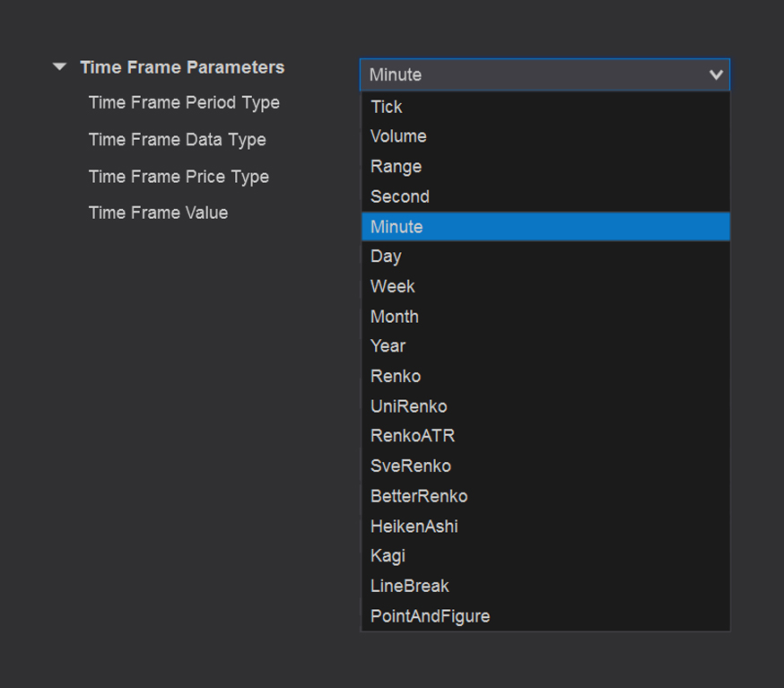Collapse the Time Frame Parameters section
Image resolution: width=784 pixels, height=688 pixels.
tap(59, 67)
